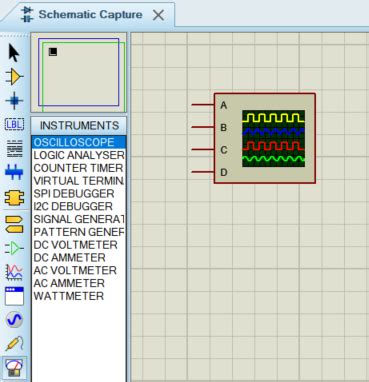Click oscilloscope pin A

[203, 105]
